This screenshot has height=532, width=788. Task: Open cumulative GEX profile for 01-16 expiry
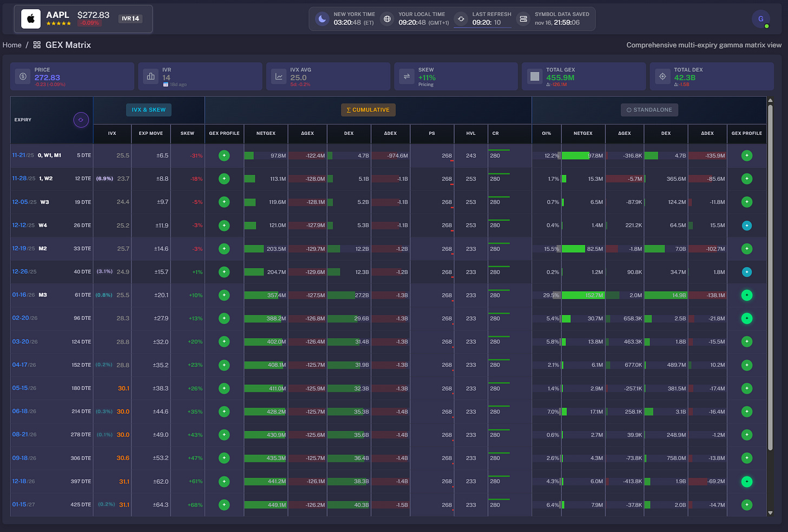(x=224, y=295)
